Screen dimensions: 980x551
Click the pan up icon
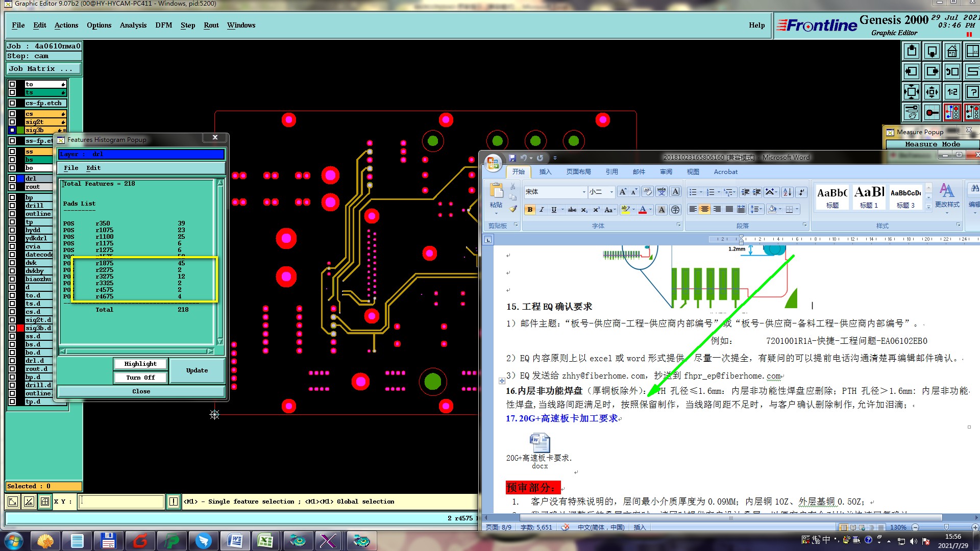912,52
